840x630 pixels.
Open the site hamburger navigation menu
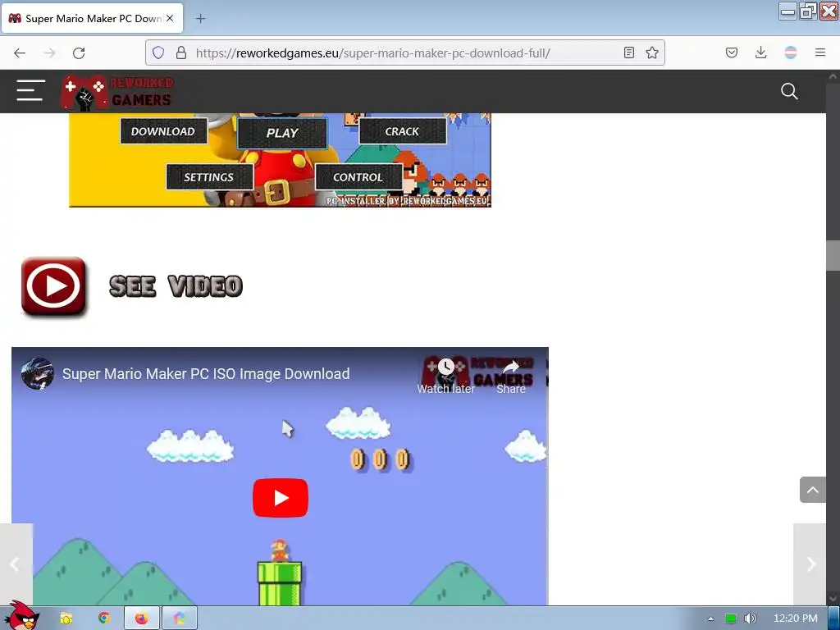tap(30, 90)
